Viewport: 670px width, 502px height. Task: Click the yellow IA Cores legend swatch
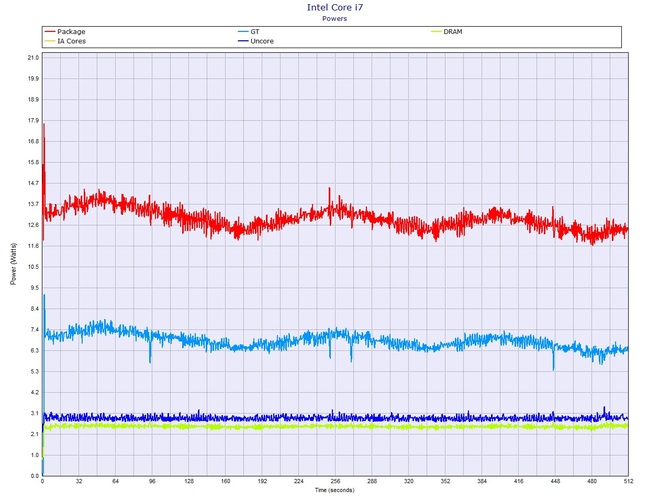50,41
